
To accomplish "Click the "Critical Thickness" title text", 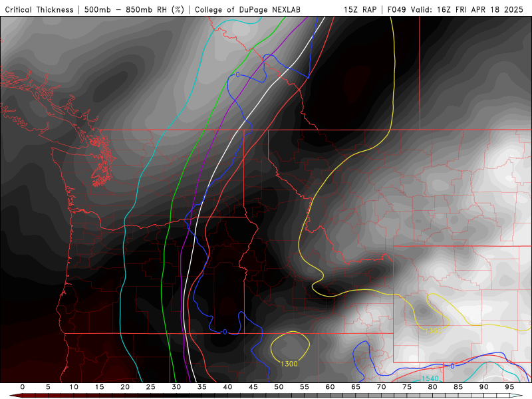I will pos(39,10).
